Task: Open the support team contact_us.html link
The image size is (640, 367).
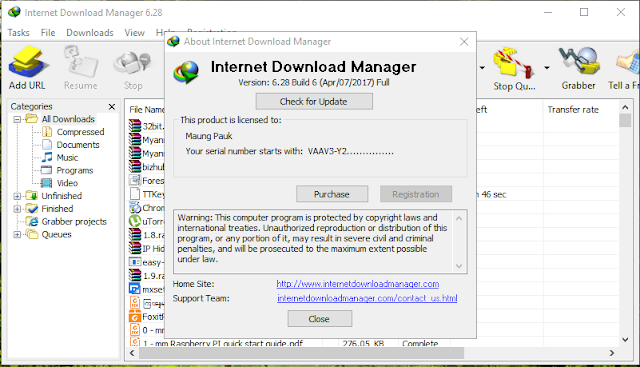Action: point(367,298)
